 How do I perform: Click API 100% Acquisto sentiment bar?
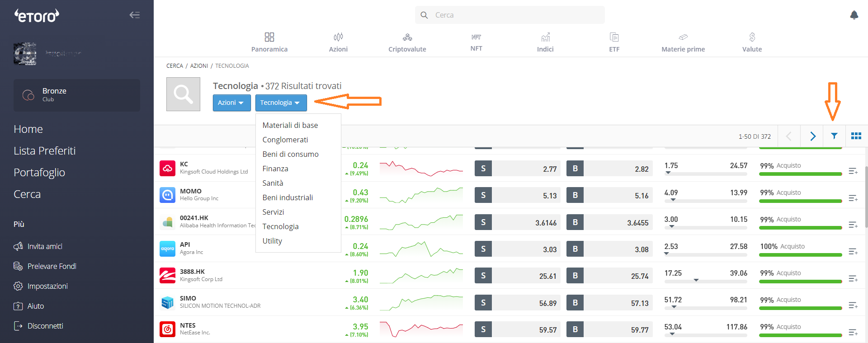[801, 255]
